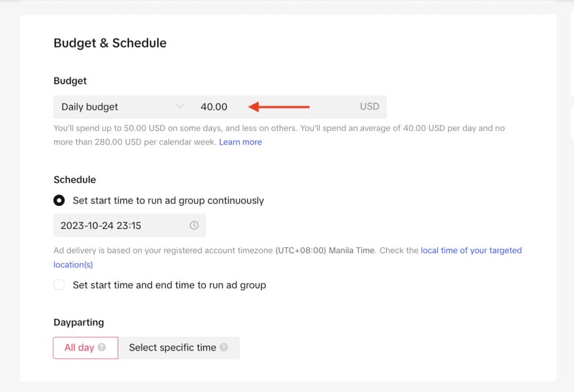Expand the Daily budget options list

point(119,106)
